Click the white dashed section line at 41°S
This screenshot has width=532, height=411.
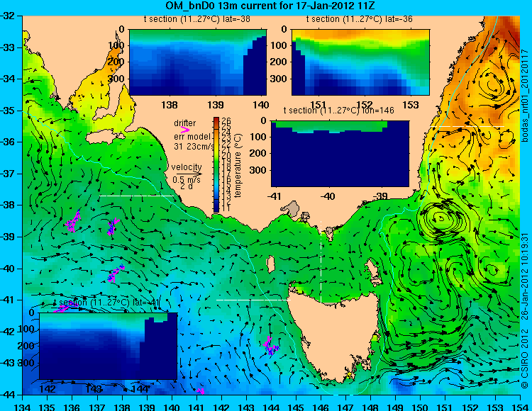pyautogui.click(x=253, y=300)
